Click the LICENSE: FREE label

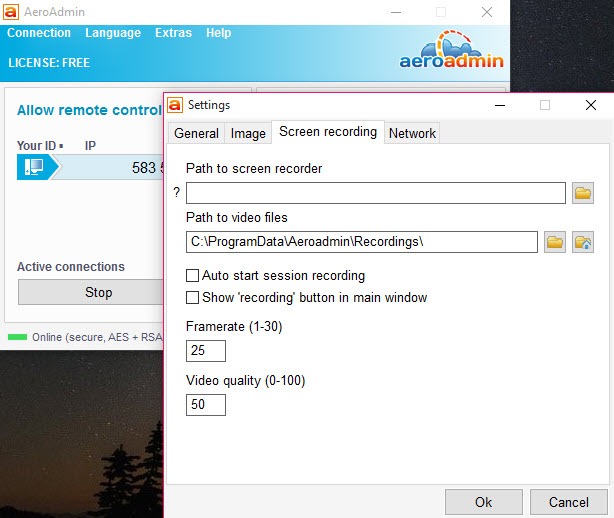coord(49,63)
